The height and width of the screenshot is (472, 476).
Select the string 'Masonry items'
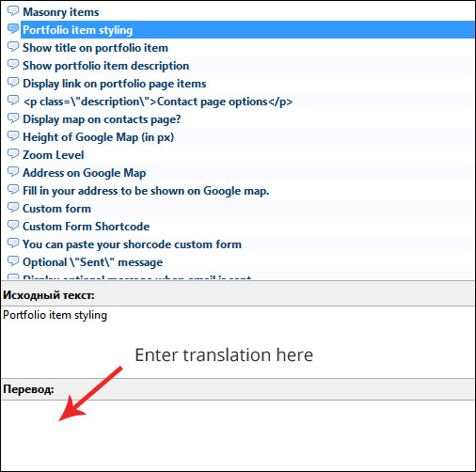[x=61, y=12]
